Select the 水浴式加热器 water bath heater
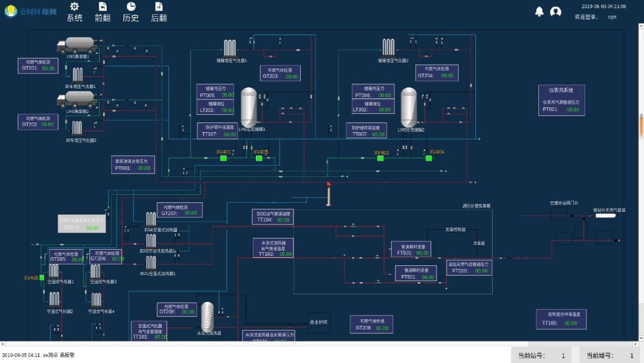 tap(207, 317)
